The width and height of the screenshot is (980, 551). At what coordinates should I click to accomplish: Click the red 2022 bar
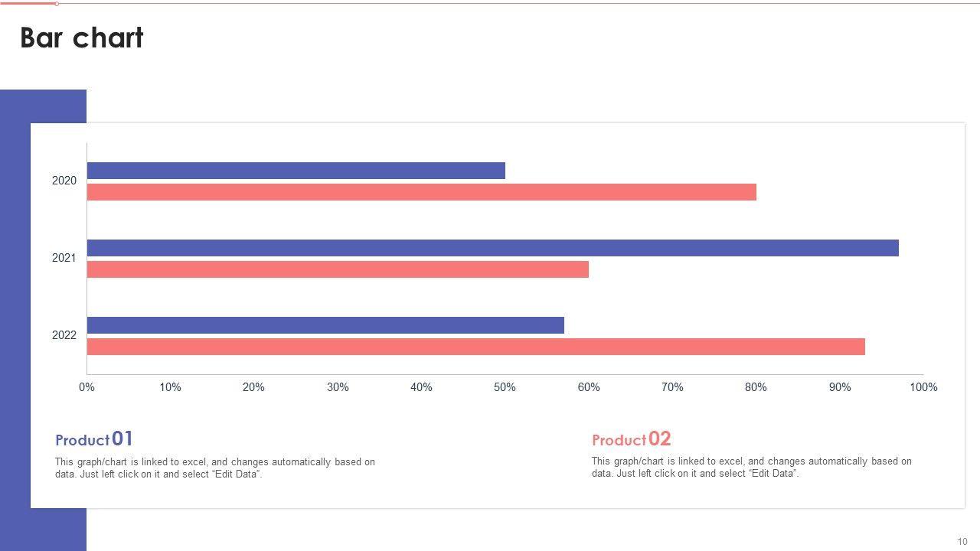475,347
